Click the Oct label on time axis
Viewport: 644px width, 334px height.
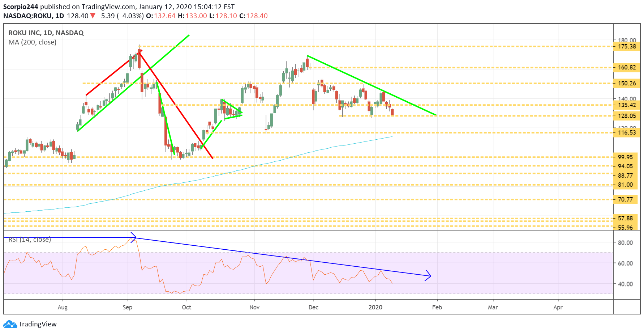186,307
